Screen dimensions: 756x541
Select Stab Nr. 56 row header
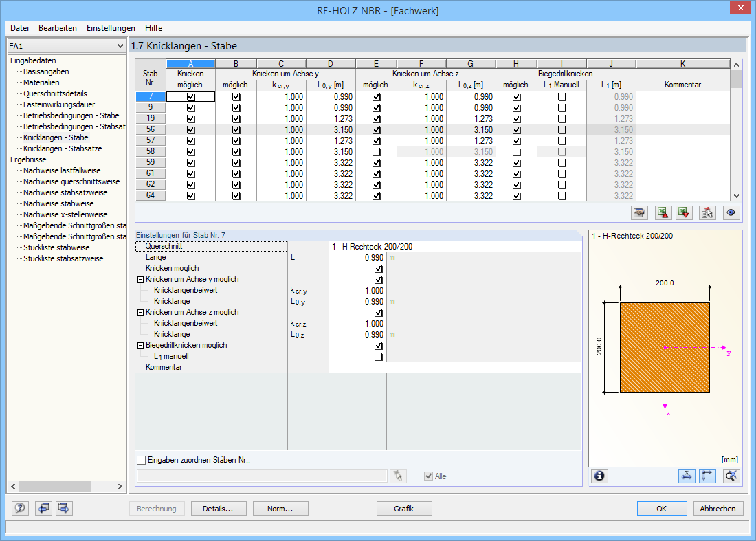click(x=151, y=130)
